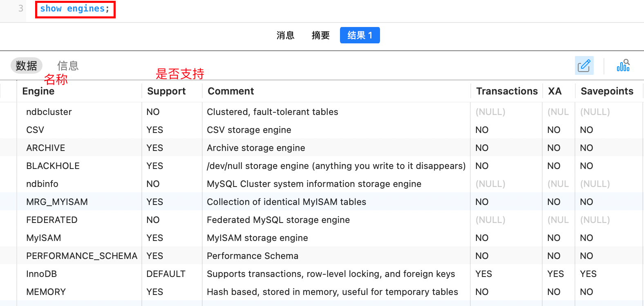This screenshot has width=644, height=306.
Task: Click 'Federated MySQL storage engine' comment cell
Action: point(278,220)
